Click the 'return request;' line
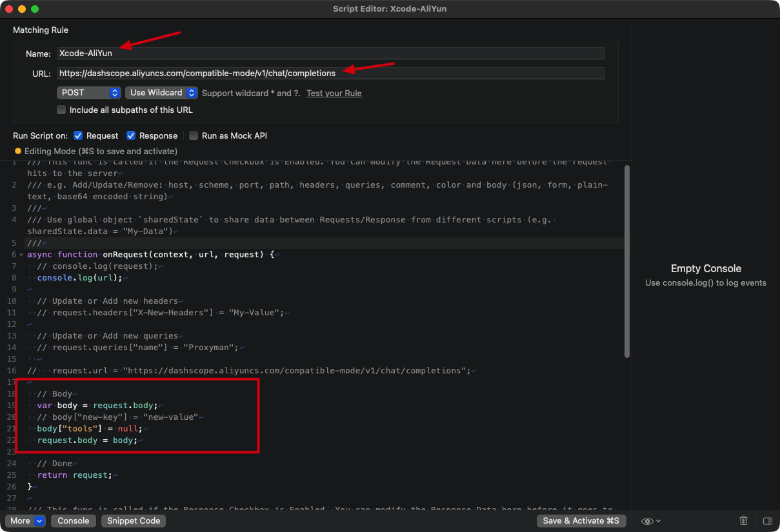 pos(74,475)
